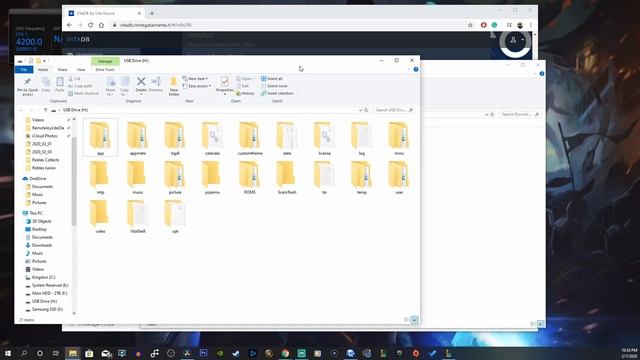Select the customtheme folder
Screen dimensions: 640x360
250,138
